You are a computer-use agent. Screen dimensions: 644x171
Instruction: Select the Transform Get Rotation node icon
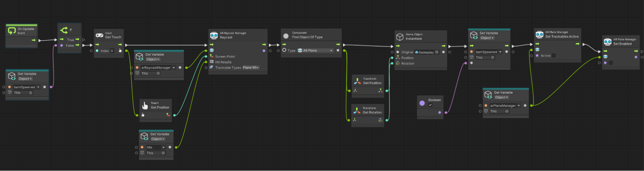[x=357, y=111]
